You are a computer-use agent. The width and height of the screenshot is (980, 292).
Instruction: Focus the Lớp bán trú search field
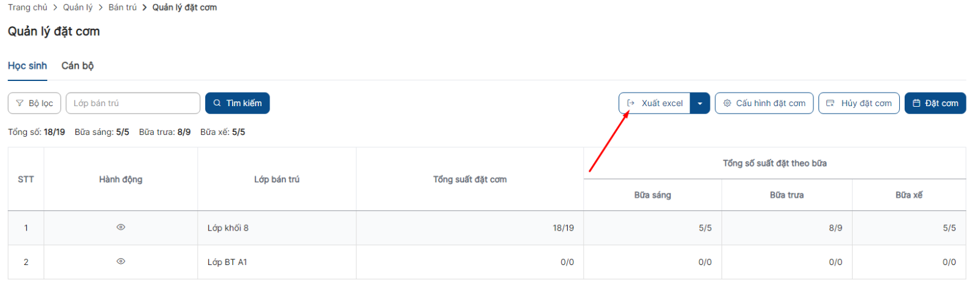coord(133,103)
